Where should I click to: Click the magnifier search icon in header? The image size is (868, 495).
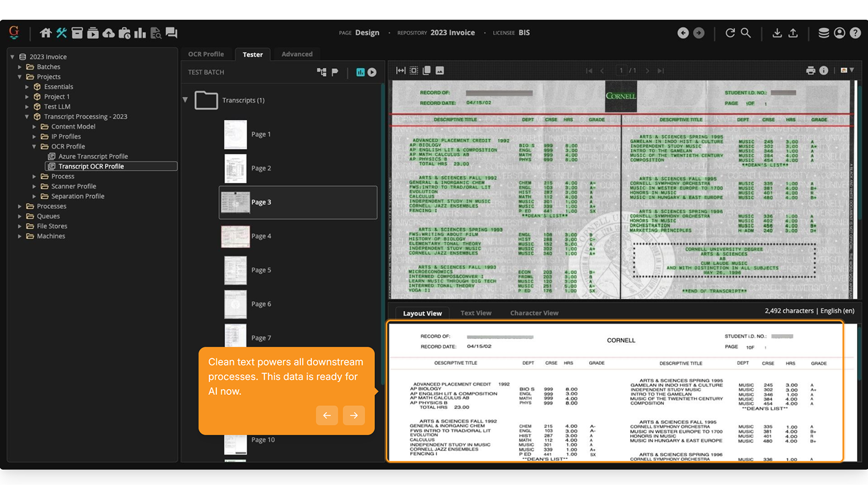pyautogui.click(x=746, y=33)
